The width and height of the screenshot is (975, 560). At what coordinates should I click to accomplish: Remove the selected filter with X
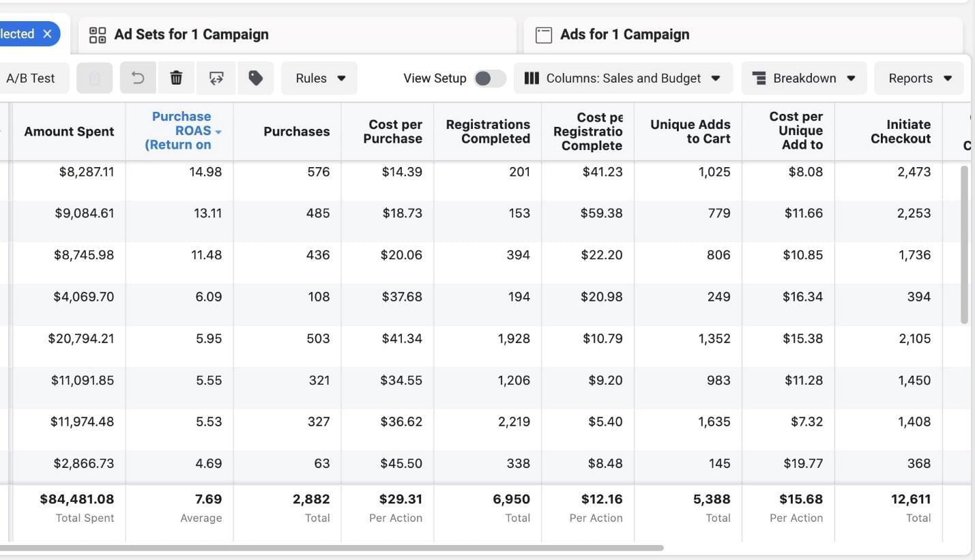pyautogui.click(x=47, y=34)
